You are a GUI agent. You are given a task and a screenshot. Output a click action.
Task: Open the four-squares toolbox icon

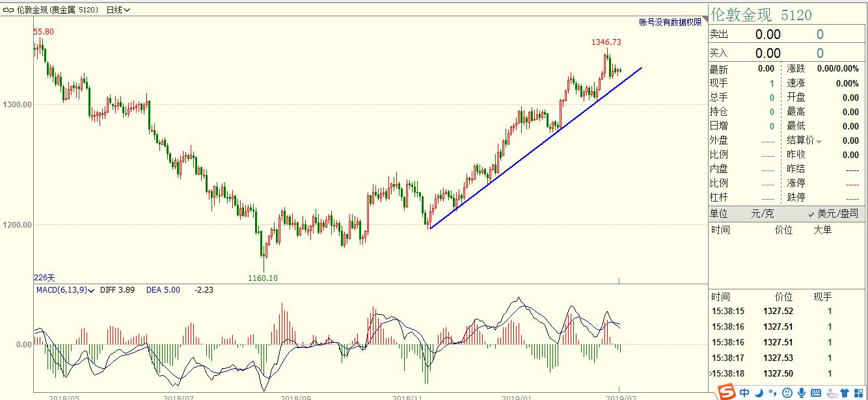(859, 392)
